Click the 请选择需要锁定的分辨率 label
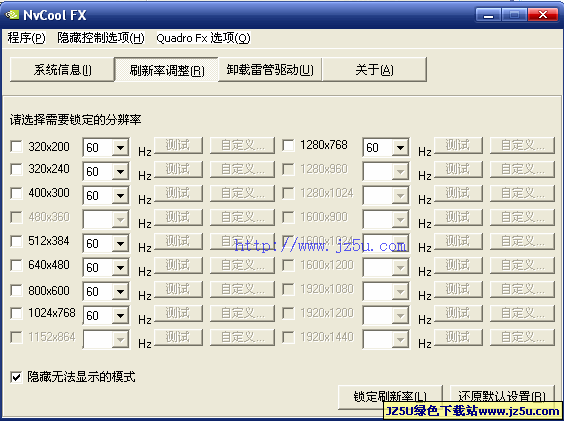Screen dimensions: 564x421 tap(76, 120)
